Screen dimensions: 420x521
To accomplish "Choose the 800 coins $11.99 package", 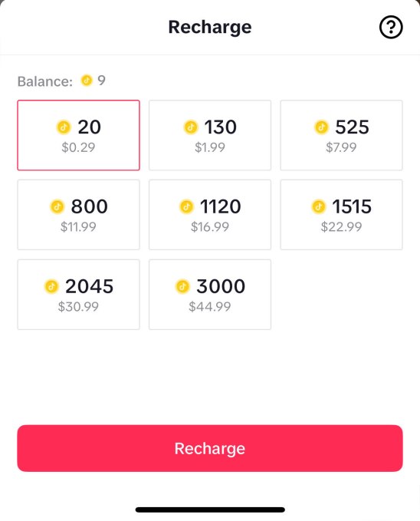I will pyautogui.click(x=78, y=215).
